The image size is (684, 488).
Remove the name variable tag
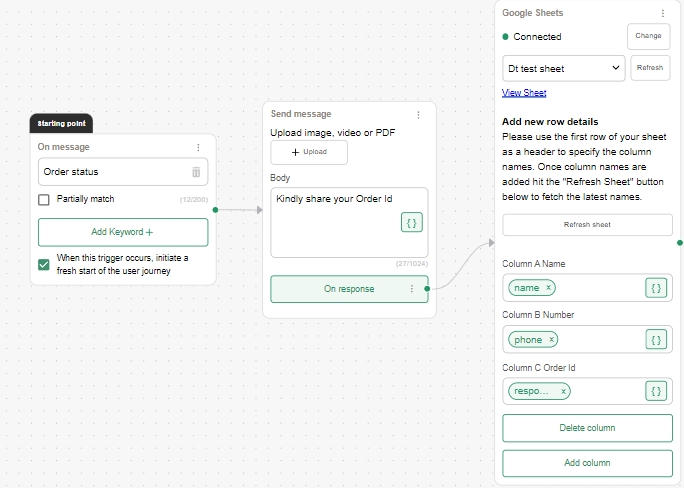point(548,288)
